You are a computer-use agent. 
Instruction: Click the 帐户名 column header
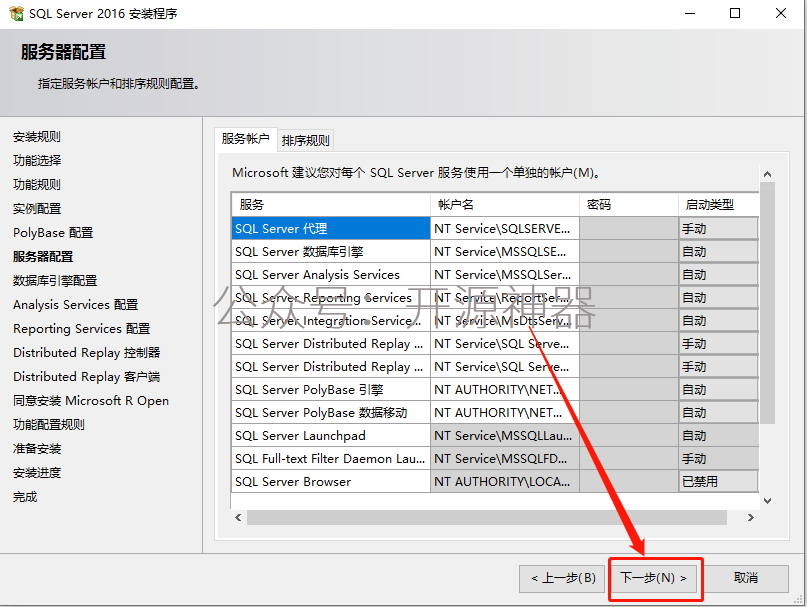(x=504, y=204)
